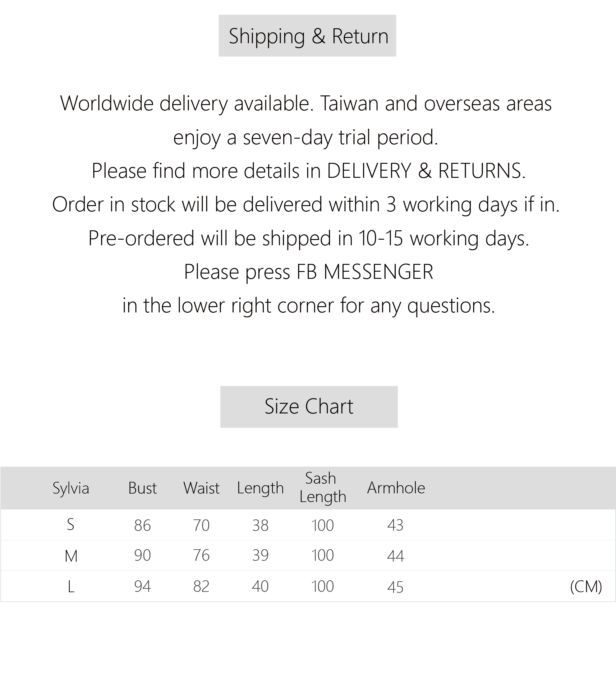Screen dimensions: 616x691
Task: Select the Sylvia column header
Action: [x=71, y=488]
